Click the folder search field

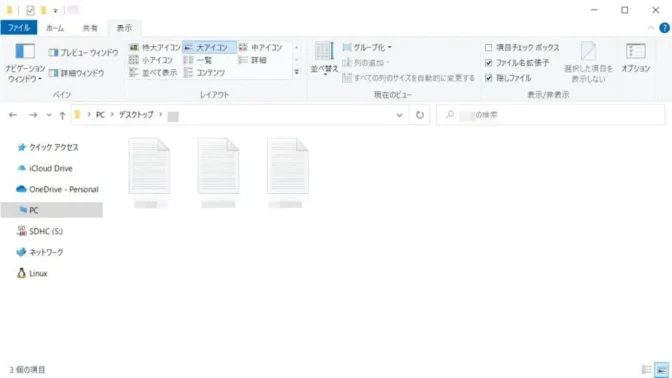pyautogui.click(x=550, y=115)
